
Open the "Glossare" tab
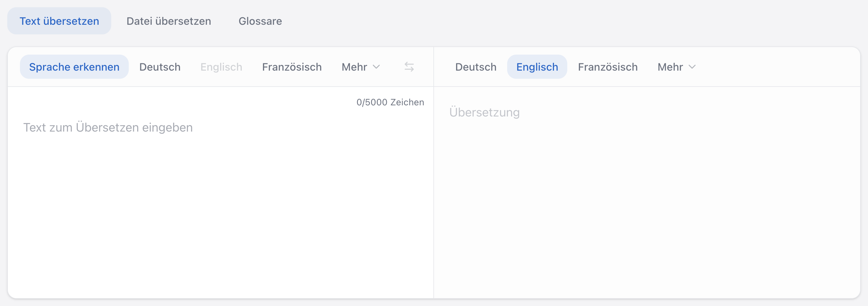point(260,21)
